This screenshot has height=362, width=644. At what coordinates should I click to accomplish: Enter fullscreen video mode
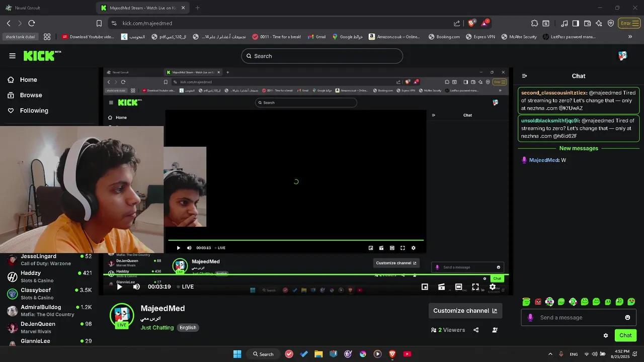475,287
